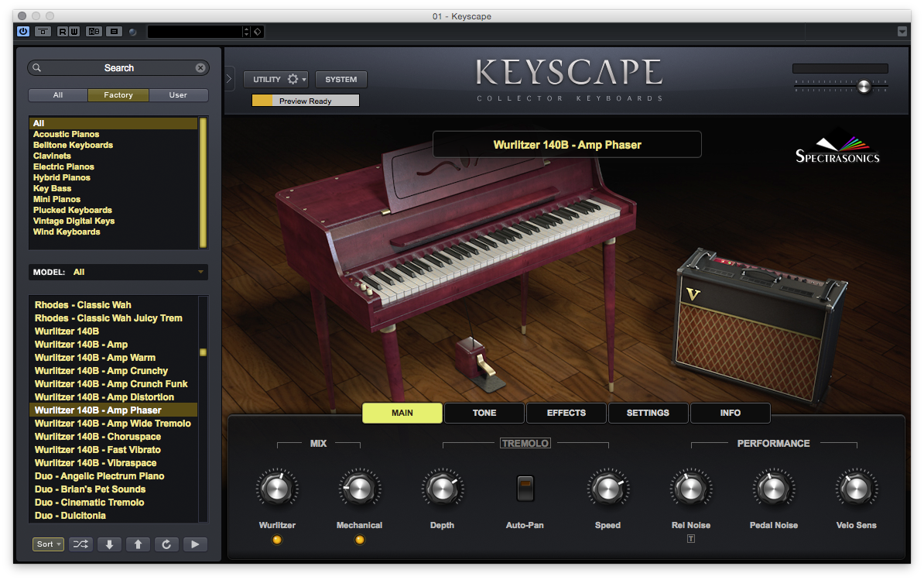Toggle the Auto-Pan tremolo switch
The image size is (924, 580).
pyautogui.click(x=525, y=488)
